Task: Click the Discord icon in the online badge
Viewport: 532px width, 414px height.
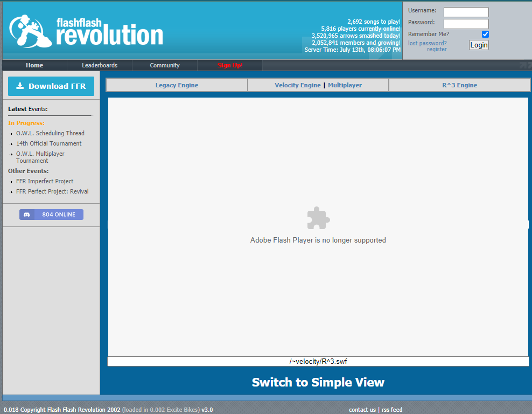Action: 27,215
